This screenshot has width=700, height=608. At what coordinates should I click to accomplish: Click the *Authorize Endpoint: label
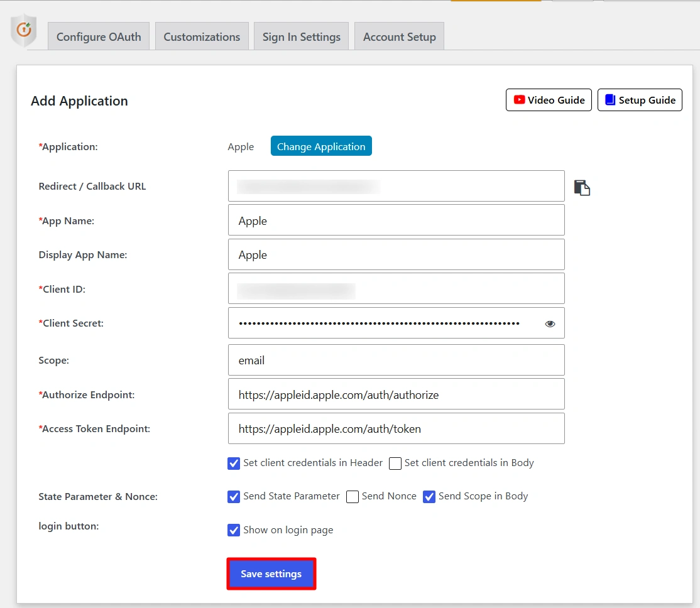point(87,394)
